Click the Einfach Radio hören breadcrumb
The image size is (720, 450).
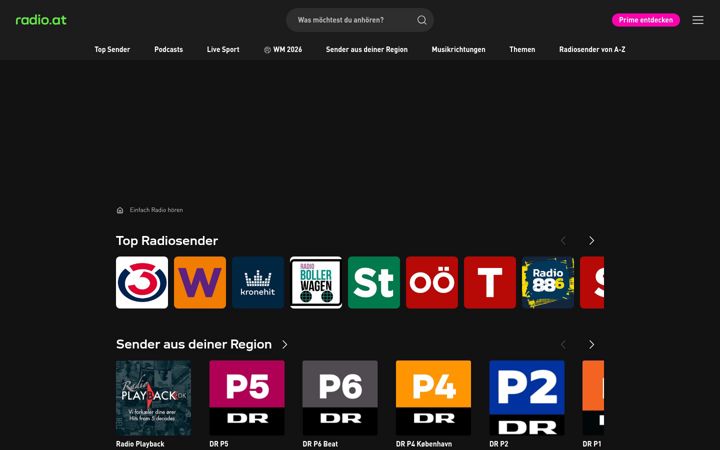[x=156, y=210]
